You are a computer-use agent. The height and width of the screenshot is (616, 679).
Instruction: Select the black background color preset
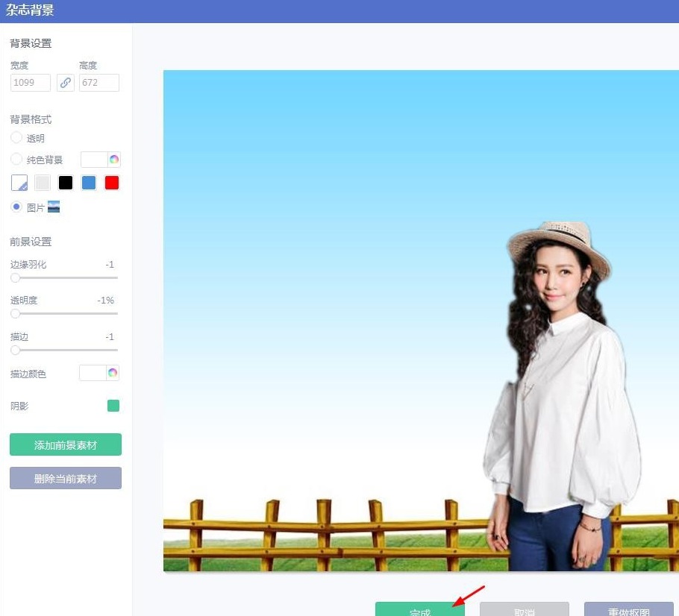click(x=65, y=183)
